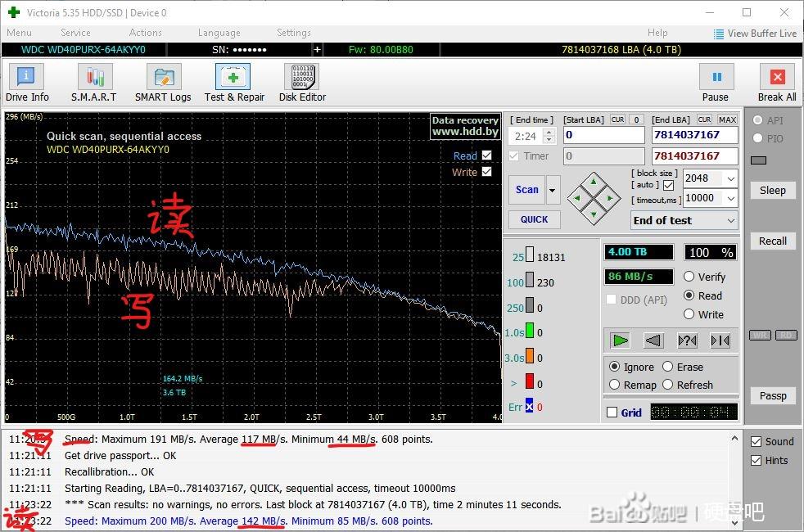Adjust End time spinner arrows
Screen dimensions: 804x532
point(549,136)
